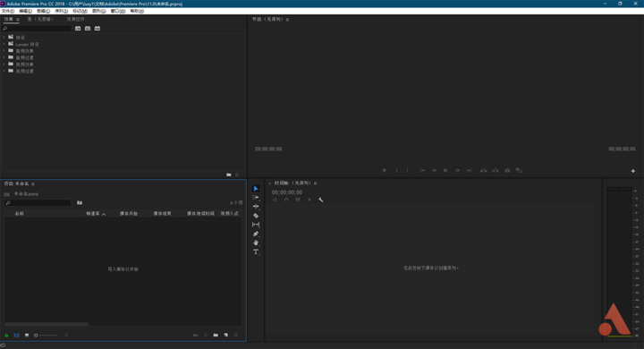Click Mark Out in Program monitor
644x349 pixels.
(x=408, y=170)
